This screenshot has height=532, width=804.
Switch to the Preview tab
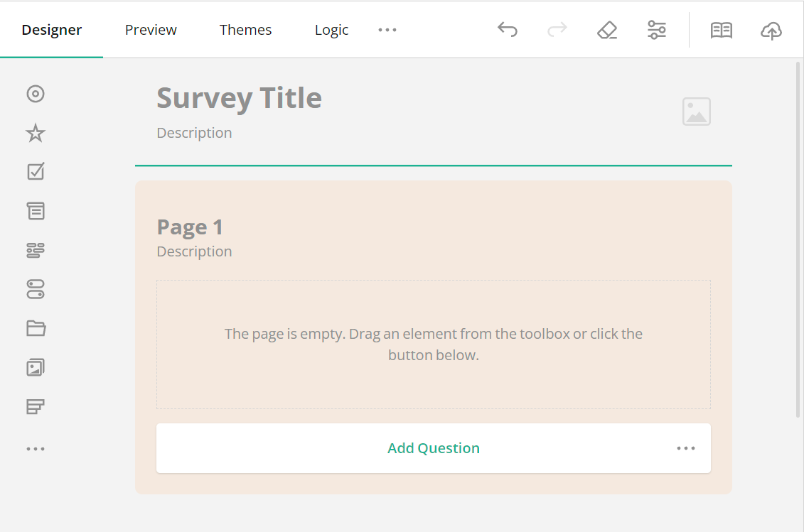coord(150,30)
